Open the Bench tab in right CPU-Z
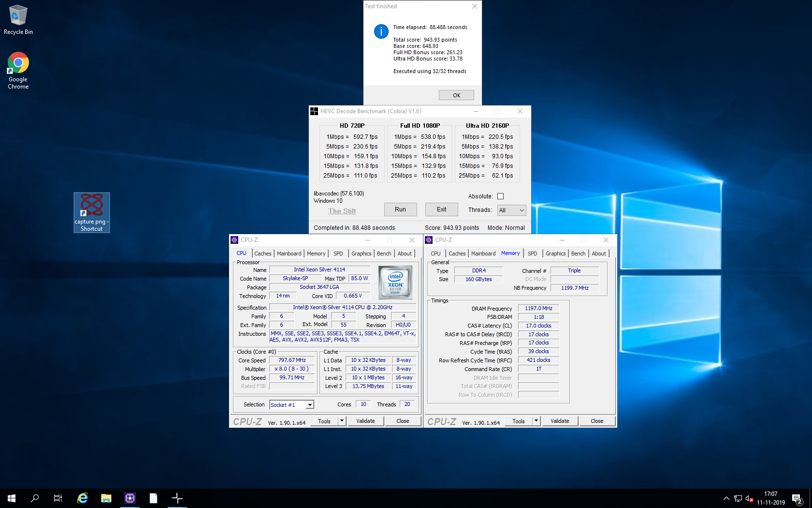 coord(579,254)
